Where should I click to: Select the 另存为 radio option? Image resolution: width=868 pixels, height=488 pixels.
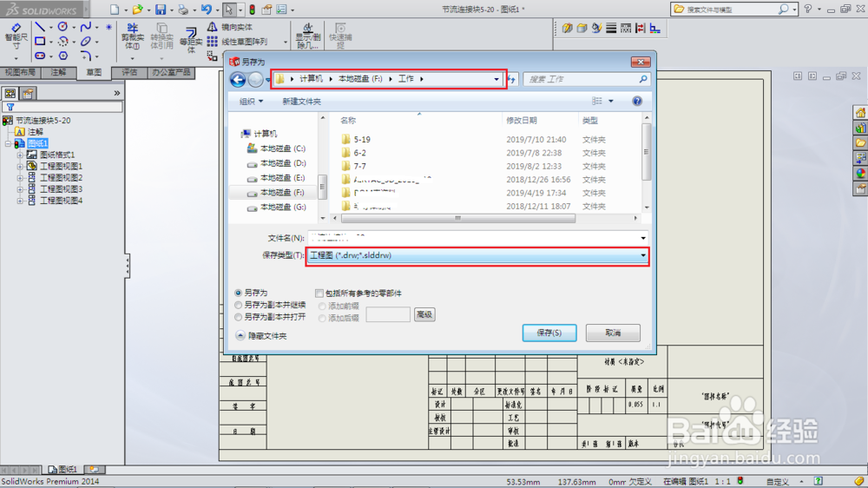[239, 293]
